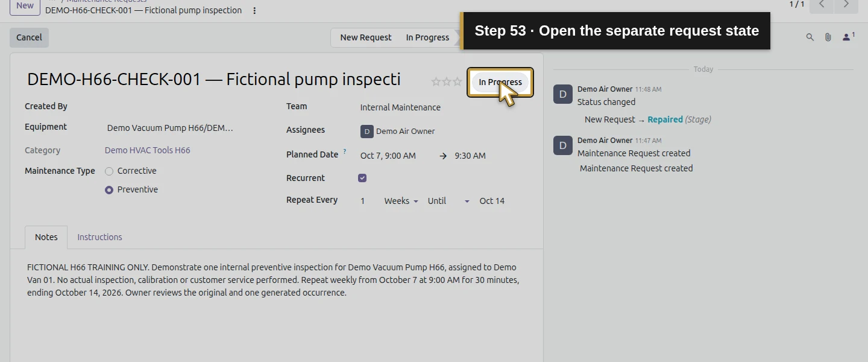
Task: Open the record actions kebab menu
Action: pyautogui.click(x=254, y=11)
